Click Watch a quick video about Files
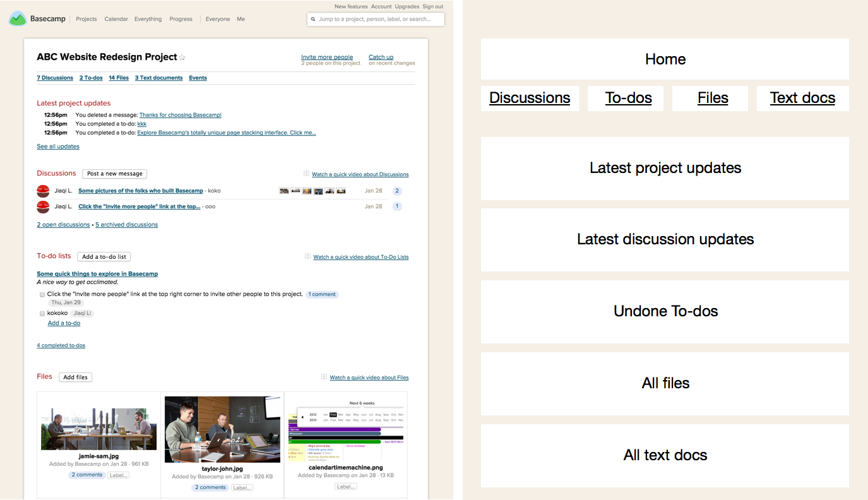The height and width of the screenshot is (500, 868). (x=369, y=378)
